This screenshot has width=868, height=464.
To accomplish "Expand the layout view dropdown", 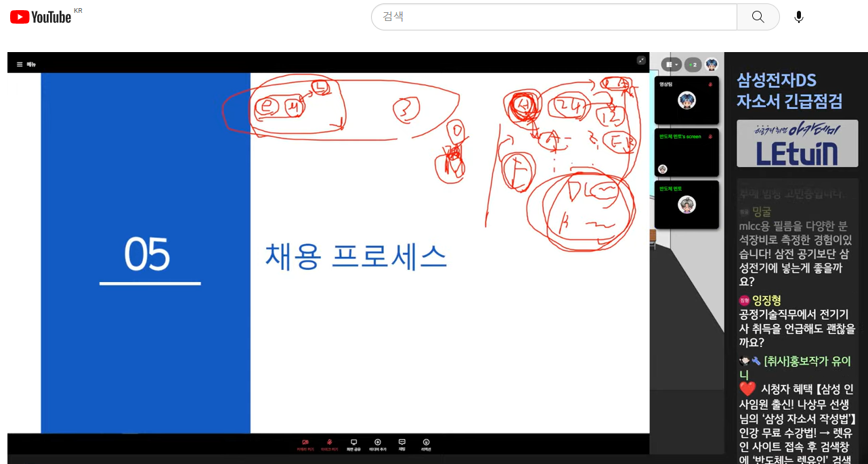I will (x=672, y=65).
